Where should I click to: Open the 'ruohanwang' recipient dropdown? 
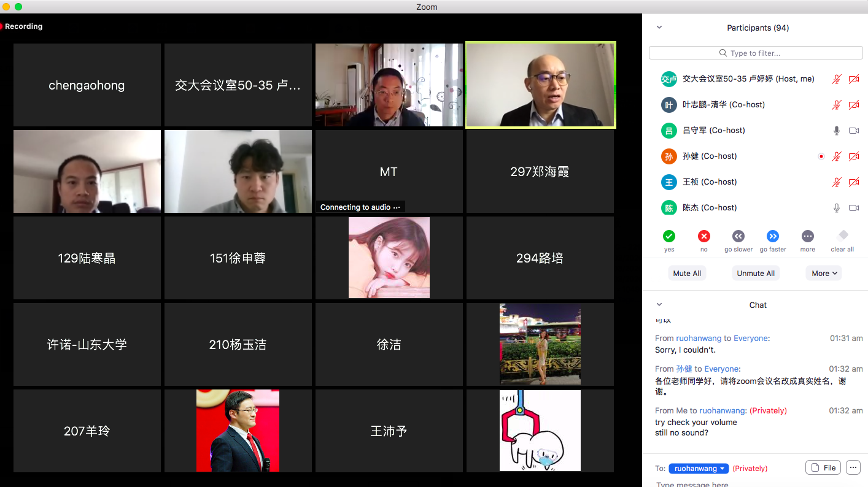click(699, 468)
